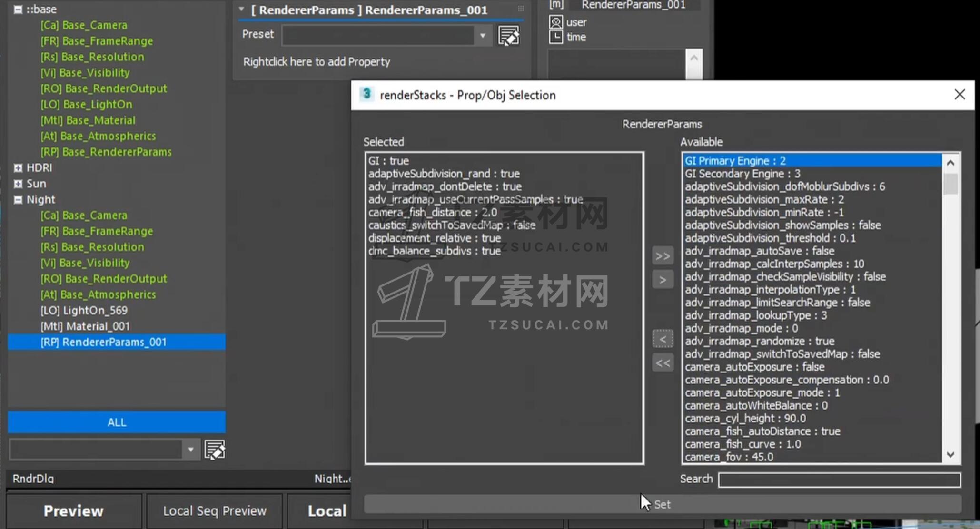Screen dimensions: 980x529
Task: Click inside the Search field
Action: [x=839, y=480]
